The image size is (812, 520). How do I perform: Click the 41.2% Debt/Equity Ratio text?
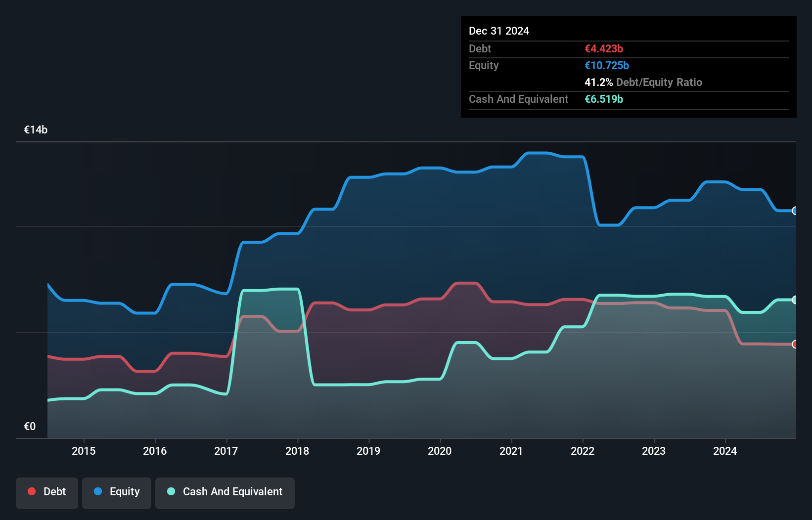coord(643,83)
